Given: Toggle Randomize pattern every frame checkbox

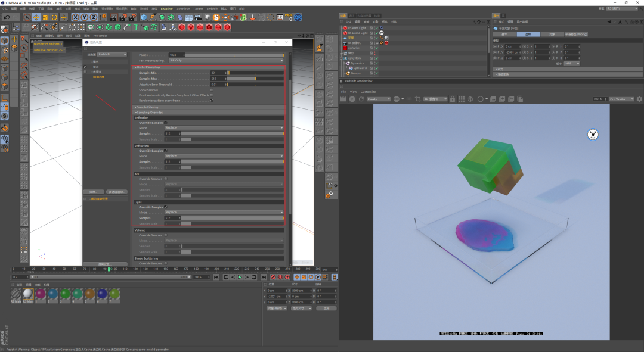Looking at the screenshot, I should click(212, 101).
